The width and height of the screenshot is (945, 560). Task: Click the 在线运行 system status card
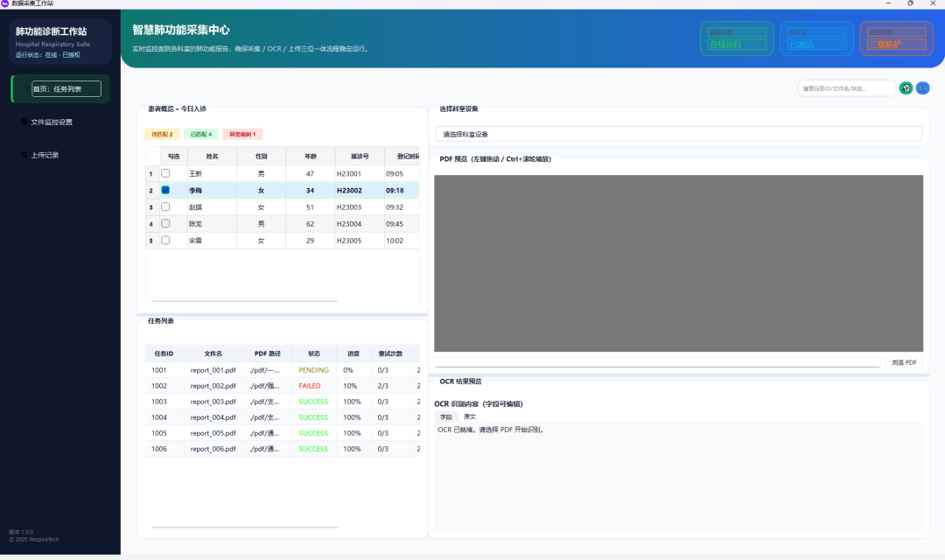[737, 38]
